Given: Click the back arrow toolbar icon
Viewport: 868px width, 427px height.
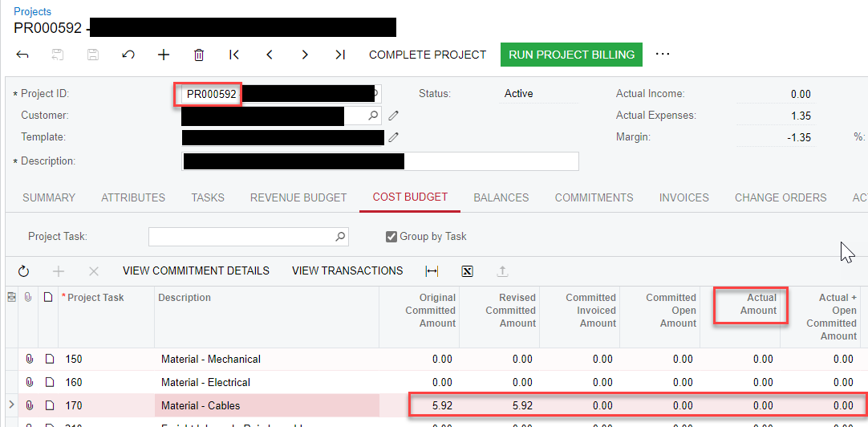Looking at the screenshot, I should pyautogui.click(x=22, y=55).
